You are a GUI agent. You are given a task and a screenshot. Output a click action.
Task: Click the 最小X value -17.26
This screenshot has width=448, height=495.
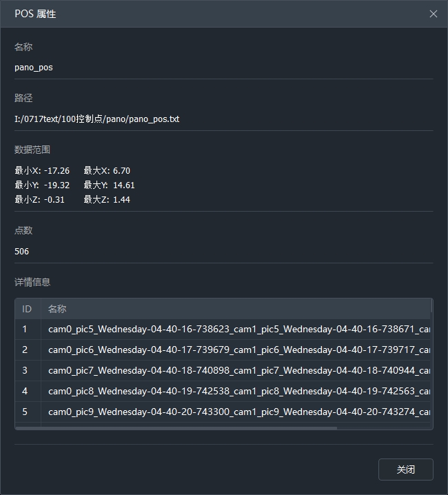(x=57, y=170)
